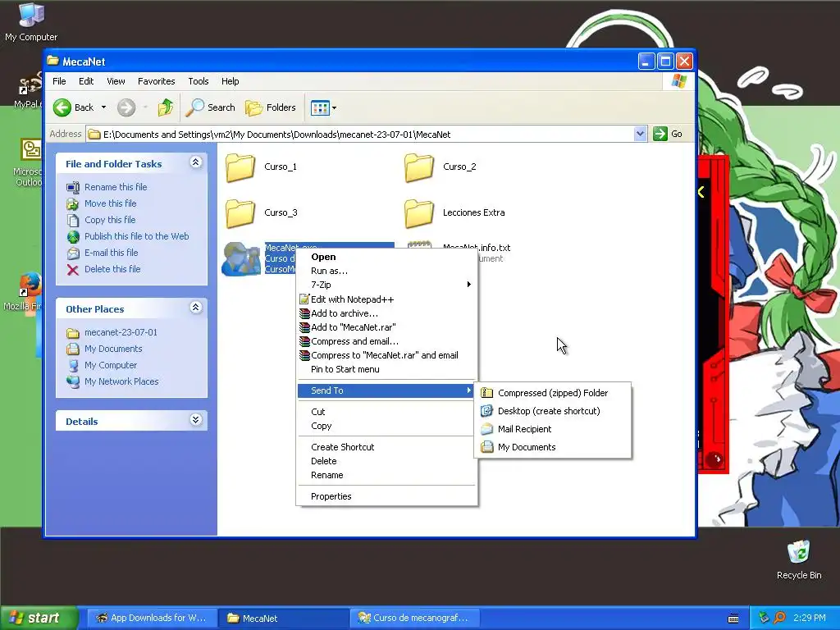This screenshot has width=840, height=630.
Task: Click Edit with Notepad++
Action: 386,299
